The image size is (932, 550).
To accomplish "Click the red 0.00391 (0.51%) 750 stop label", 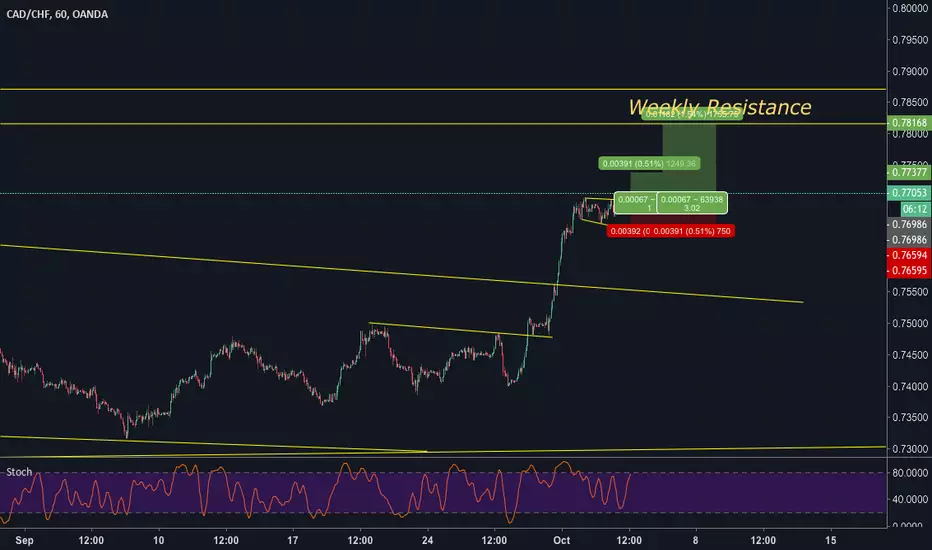I will pyautogui.click(x=692, y=231).
